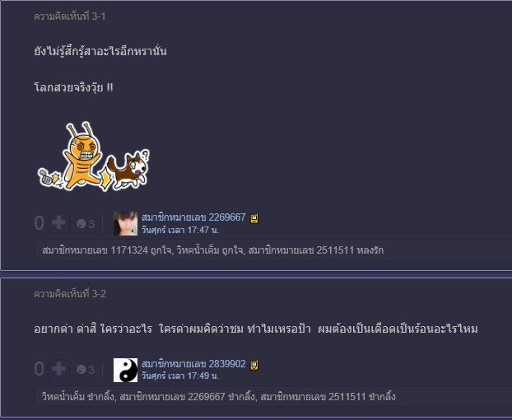Image resolution: width=512 pixels, height=420 pixels.
Task: Click timestamp วันศุกร์ เวลา 17:47 น.
Action: pyautogui.click(x=180, y=230)
